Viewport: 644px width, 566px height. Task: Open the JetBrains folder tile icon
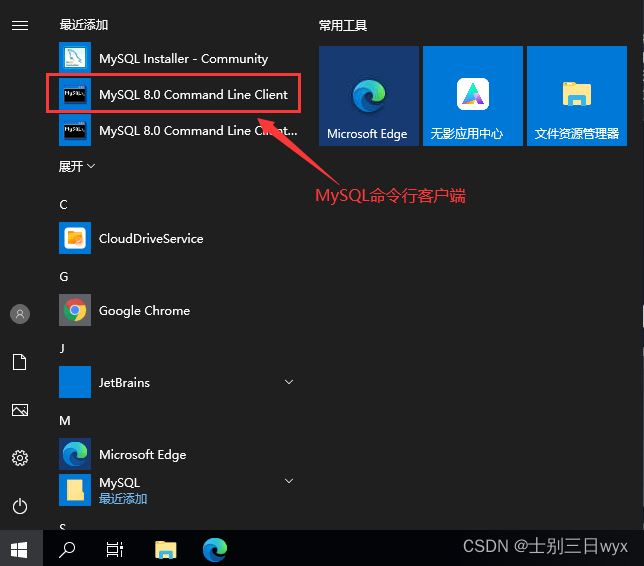tap(75, 382)
